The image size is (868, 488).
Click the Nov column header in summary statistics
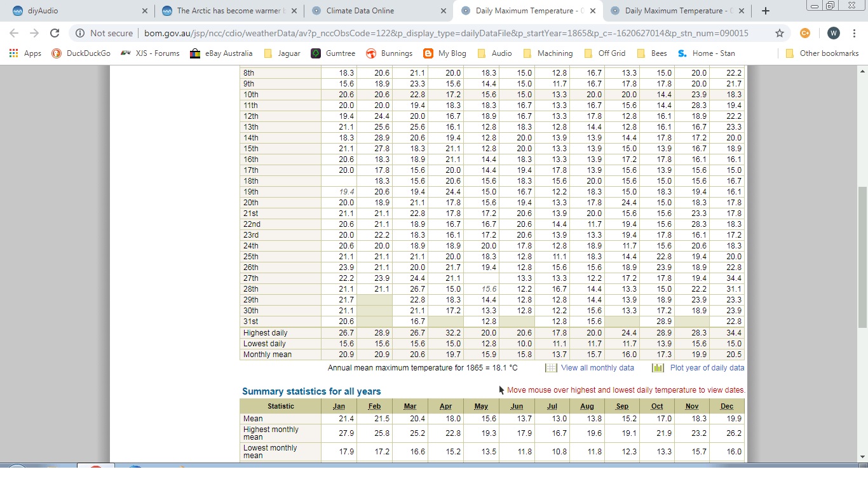click(692, 406)
